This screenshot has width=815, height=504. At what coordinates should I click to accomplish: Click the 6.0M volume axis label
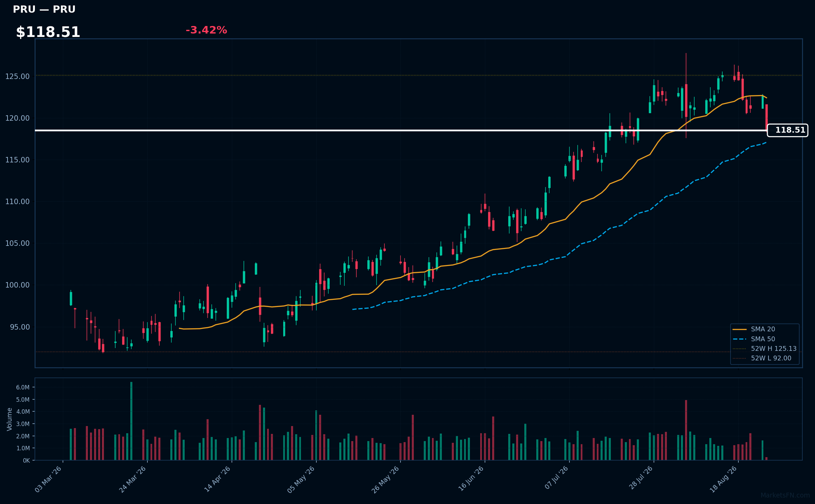pyautogui.click(x=23, y=387)
